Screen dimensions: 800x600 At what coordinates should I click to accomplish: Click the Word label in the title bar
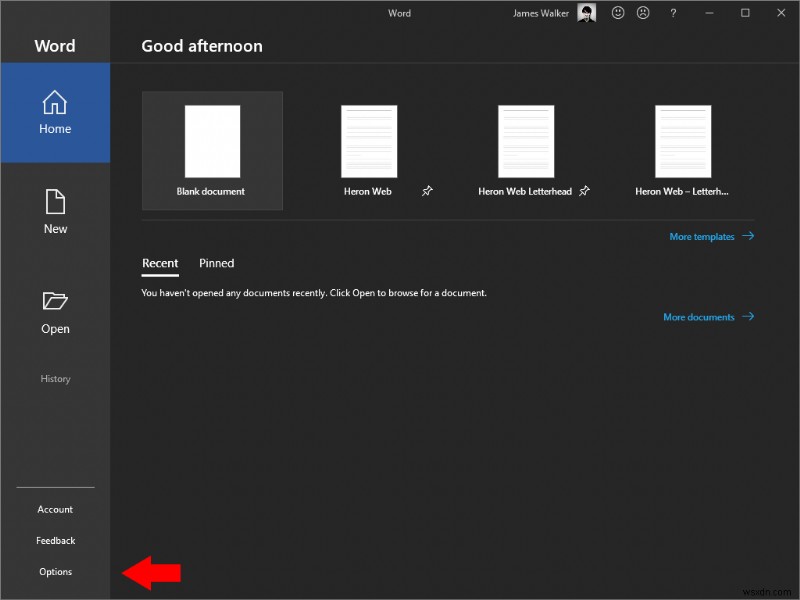click(399, 13)
